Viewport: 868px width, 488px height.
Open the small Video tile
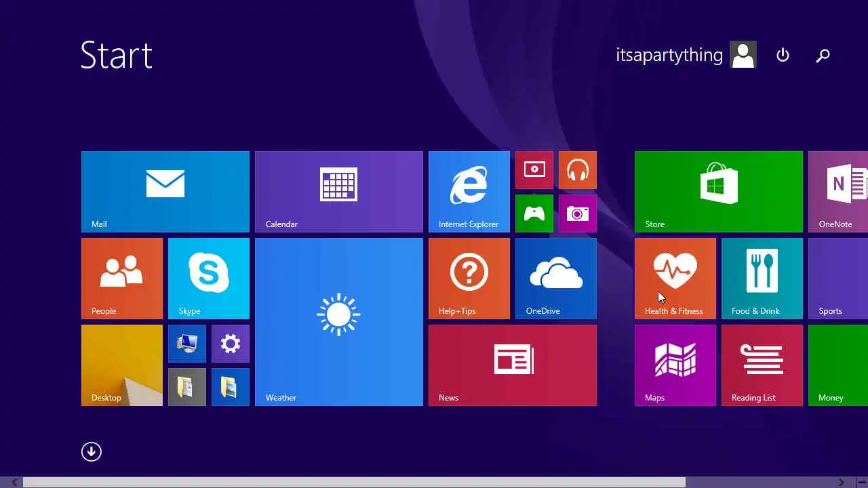[x=534, y=170]
